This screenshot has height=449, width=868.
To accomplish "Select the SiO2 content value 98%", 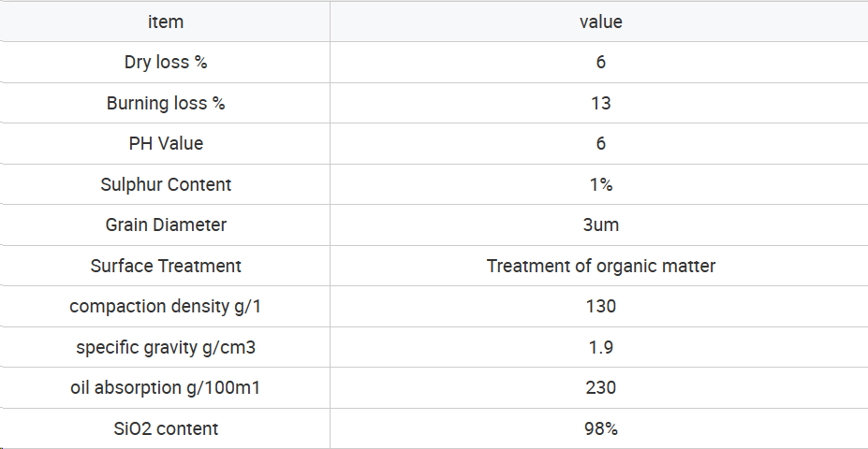I will click(x=600, y=428).
